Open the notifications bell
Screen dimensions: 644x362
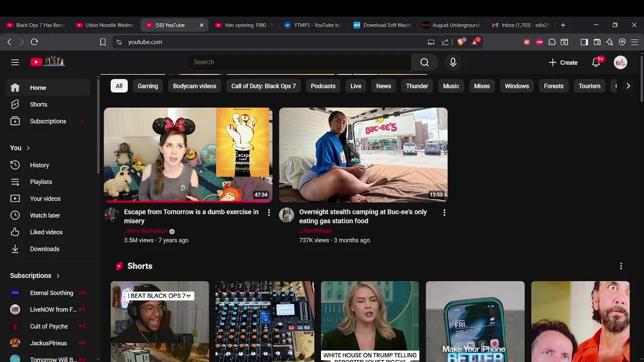[x=596, y=62]
